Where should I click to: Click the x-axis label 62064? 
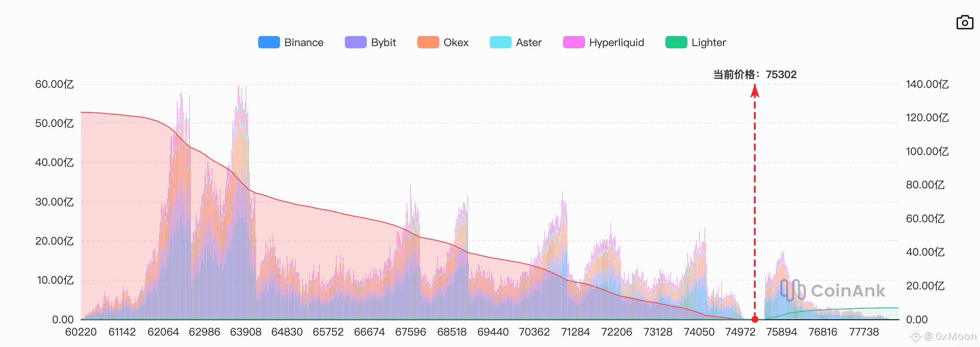tap(163, 332)
